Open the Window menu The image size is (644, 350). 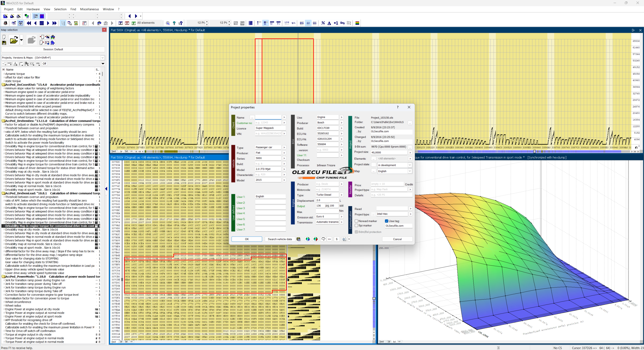[108, 9]
